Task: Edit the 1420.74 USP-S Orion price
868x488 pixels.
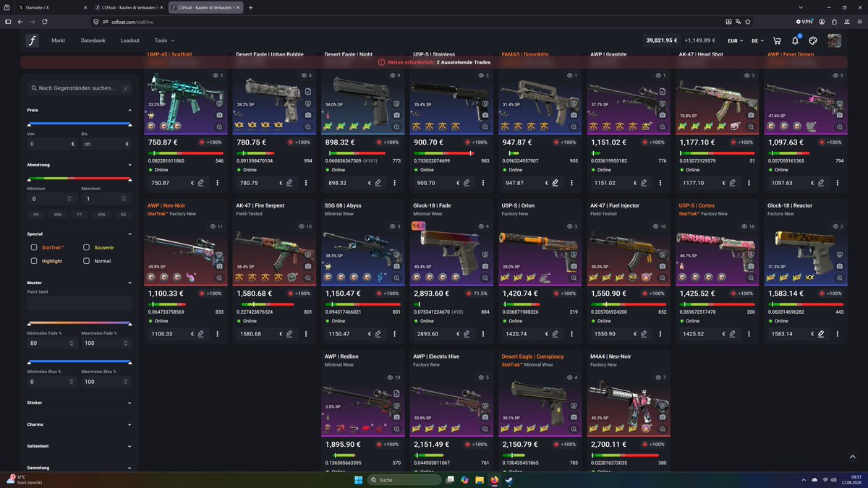Action: pos(555,334)
